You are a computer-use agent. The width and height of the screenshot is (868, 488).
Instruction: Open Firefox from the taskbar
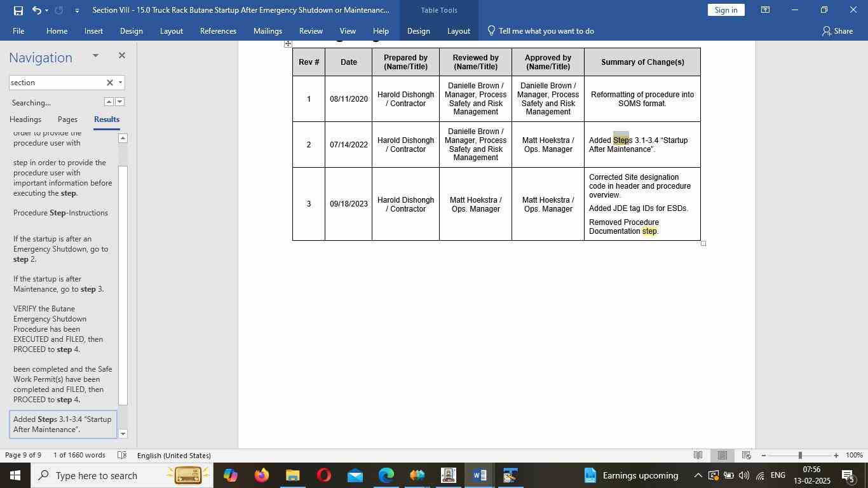click(261, 475)
